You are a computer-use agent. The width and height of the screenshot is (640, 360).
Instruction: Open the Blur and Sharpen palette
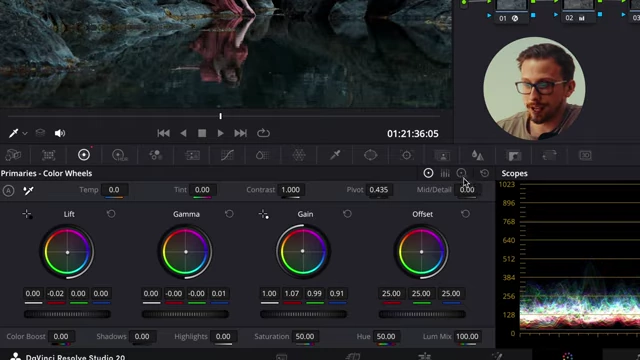tap(478, 155)
